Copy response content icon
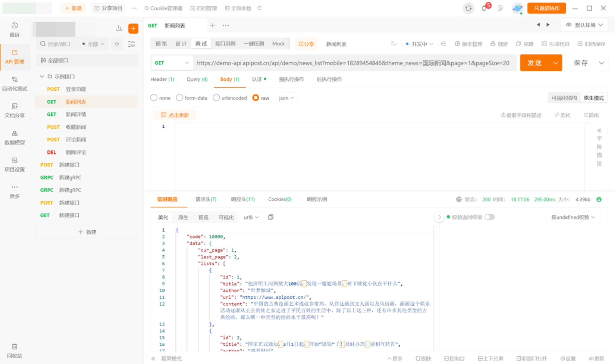Image resolution: width=615 pixels, height=364 pixels. [x=271, y=217]
